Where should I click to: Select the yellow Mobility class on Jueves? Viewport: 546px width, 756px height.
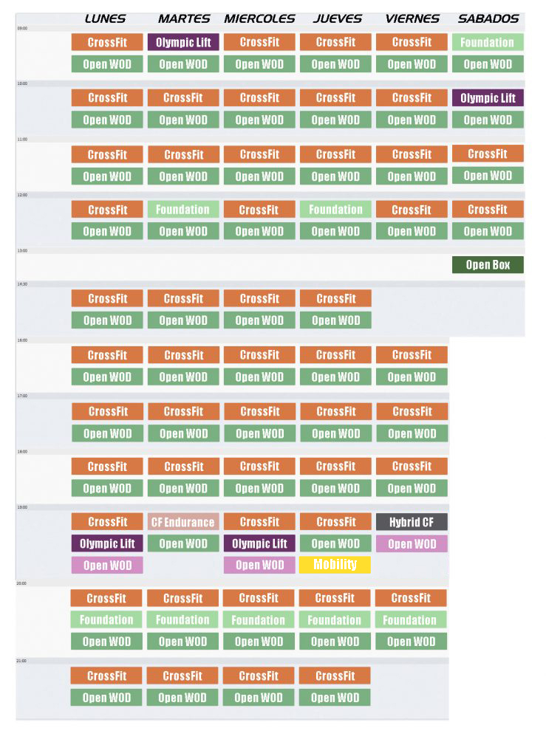[335, 565]
